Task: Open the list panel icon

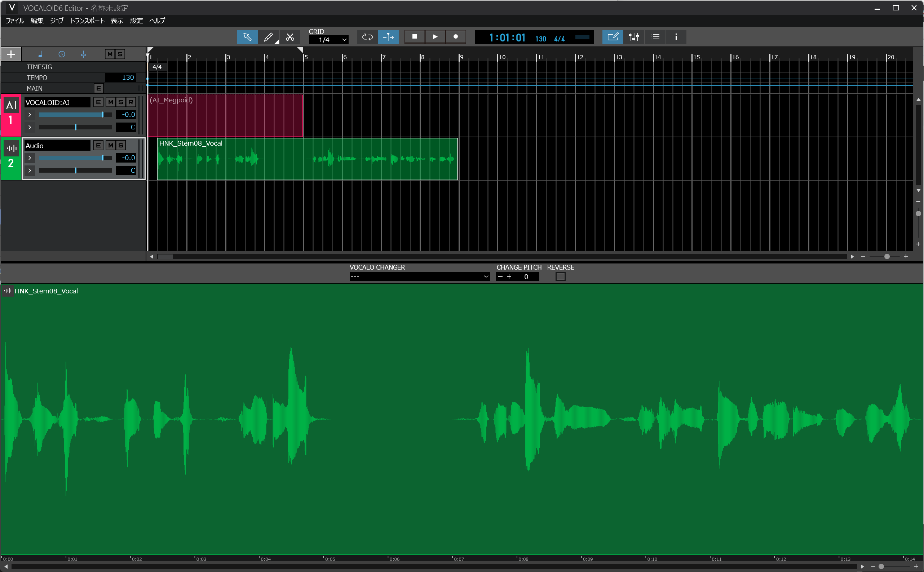Action: 655,37
